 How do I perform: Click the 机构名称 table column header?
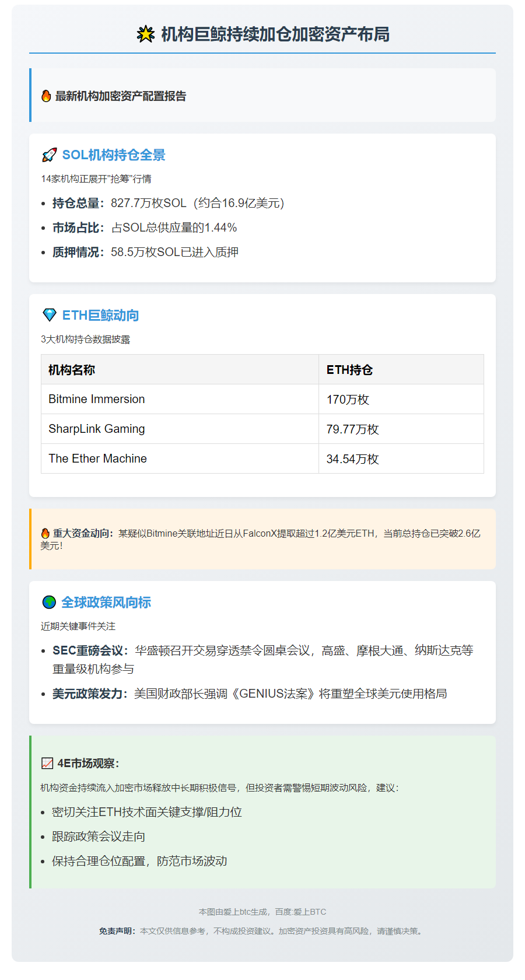click(180, 369)
